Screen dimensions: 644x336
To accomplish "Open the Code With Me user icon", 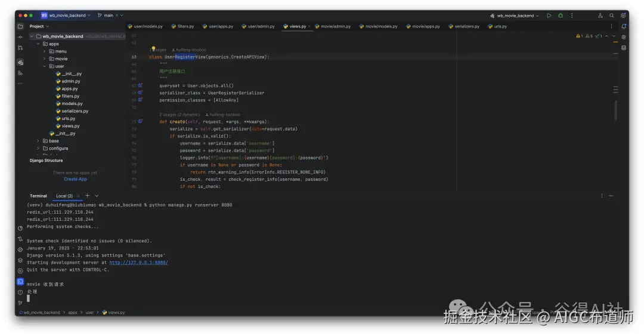I will [600, 16].
